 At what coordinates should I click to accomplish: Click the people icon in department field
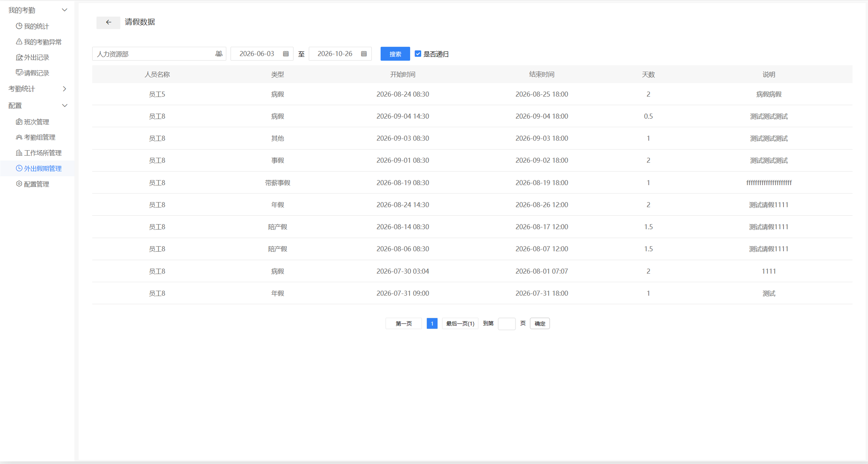tap(219, 54)
